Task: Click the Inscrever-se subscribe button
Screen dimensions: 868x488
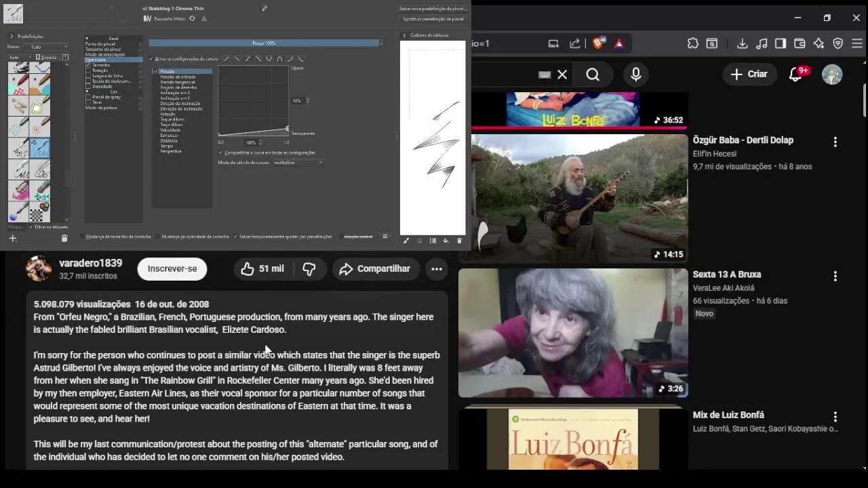Action: pyautogui.click(x=172, y=269)
